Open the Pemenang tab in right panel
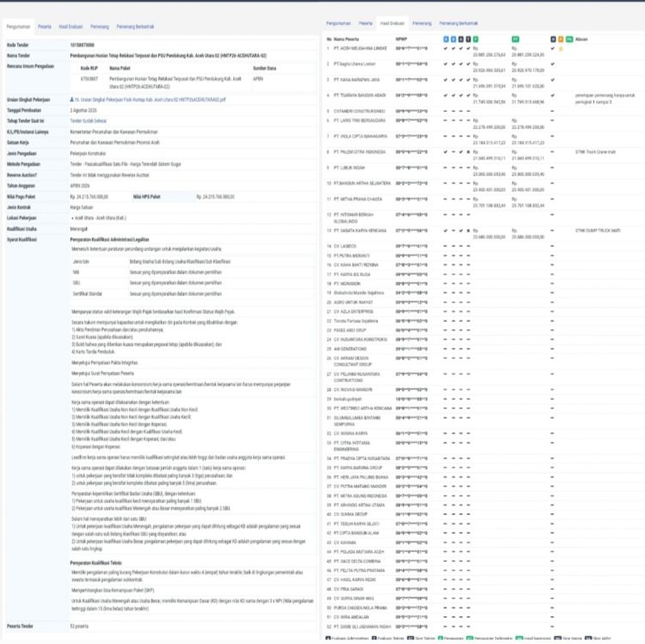Viewport: 645px width, 644px height. [422, 23]
